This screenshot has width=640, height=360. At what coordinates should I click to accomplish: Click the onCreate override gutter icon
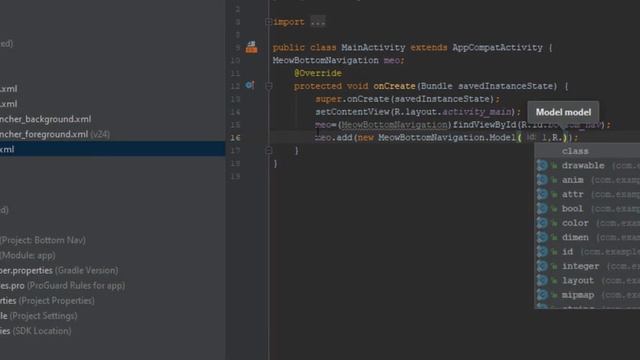pos(249,85)
